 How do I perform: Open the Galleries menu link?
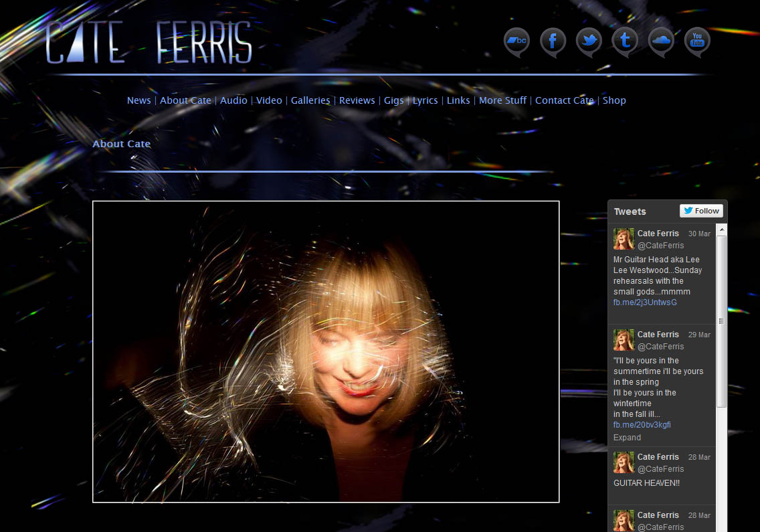point(310,100)
